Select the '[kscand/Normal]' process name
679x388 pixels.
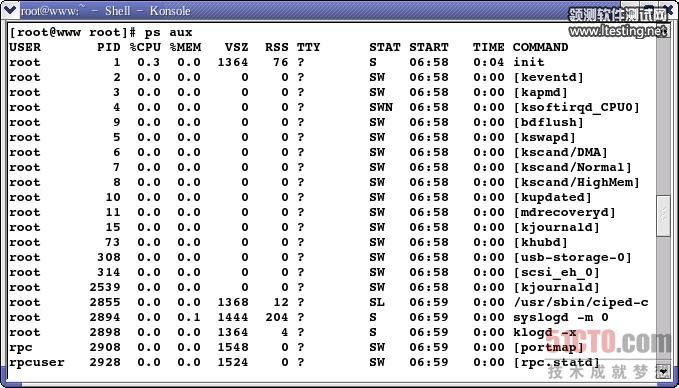click(x=572, y=168)
